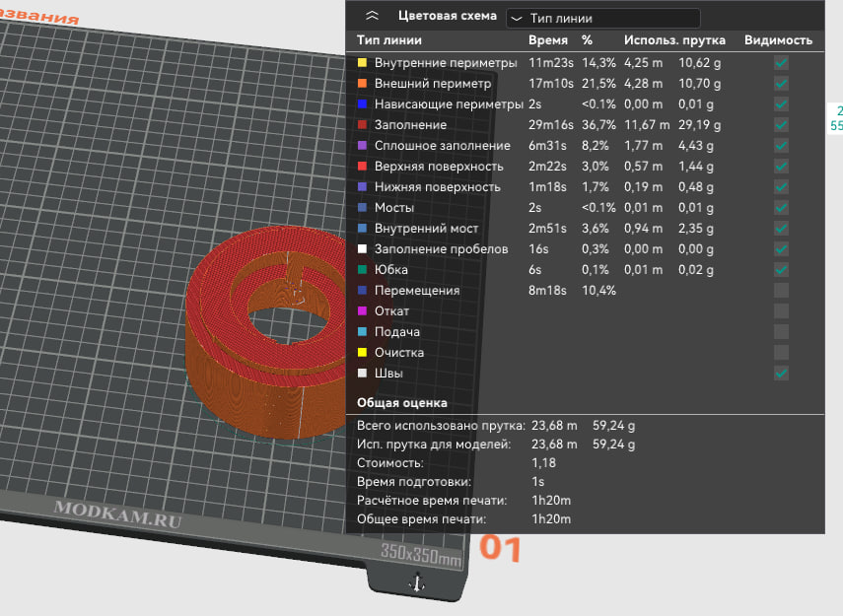Click the orange Внешний периметр color swatch
843x616 pixels.
click(x=363, y=84)
